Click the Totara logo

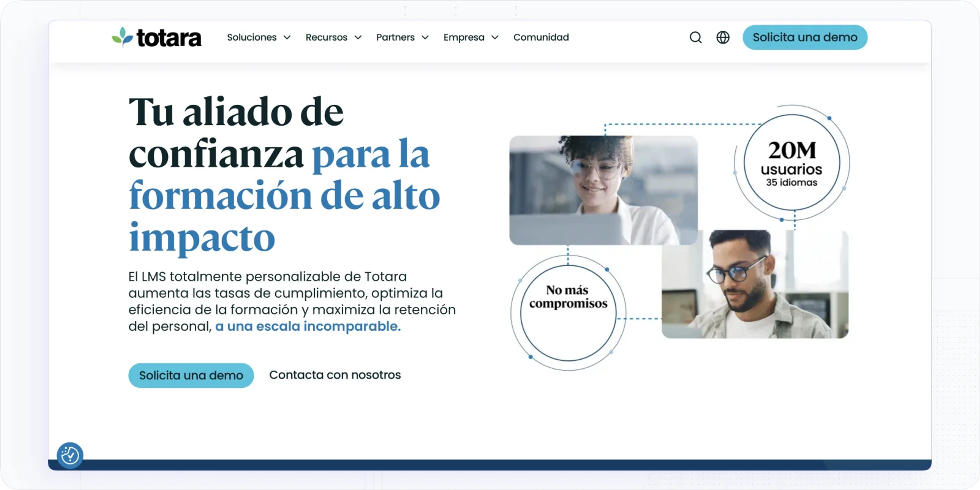[x=156, y=37]
